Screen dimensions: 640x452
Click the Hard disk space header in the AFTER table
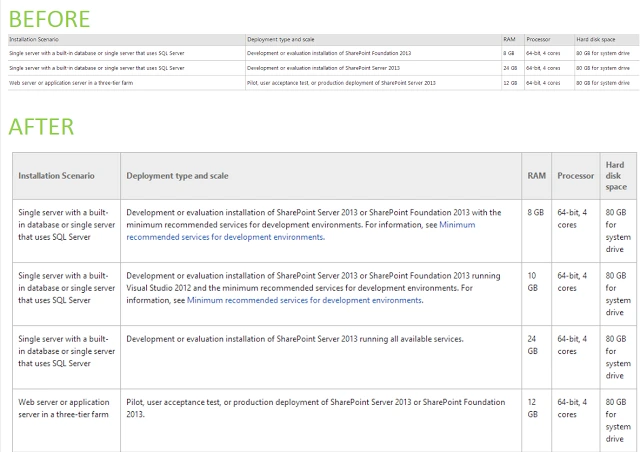point(616,176)
